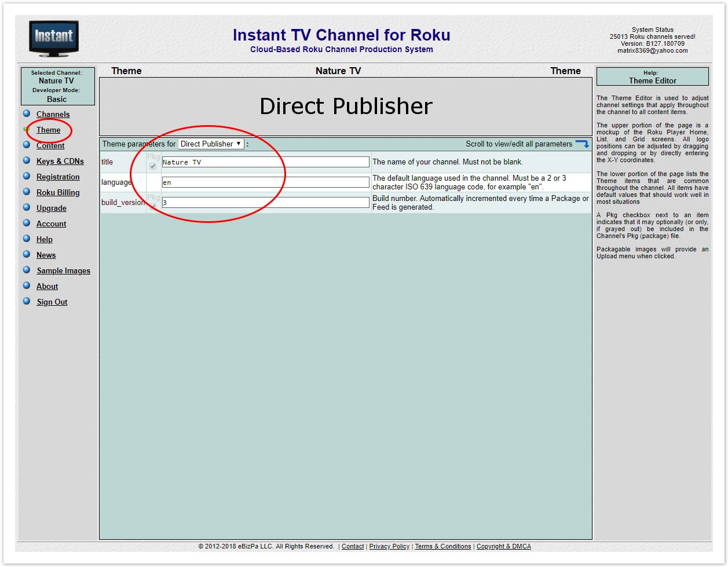Select the Upgrade link in sidebar
This screenshot has height=567, width=728.
pos(52,208)
